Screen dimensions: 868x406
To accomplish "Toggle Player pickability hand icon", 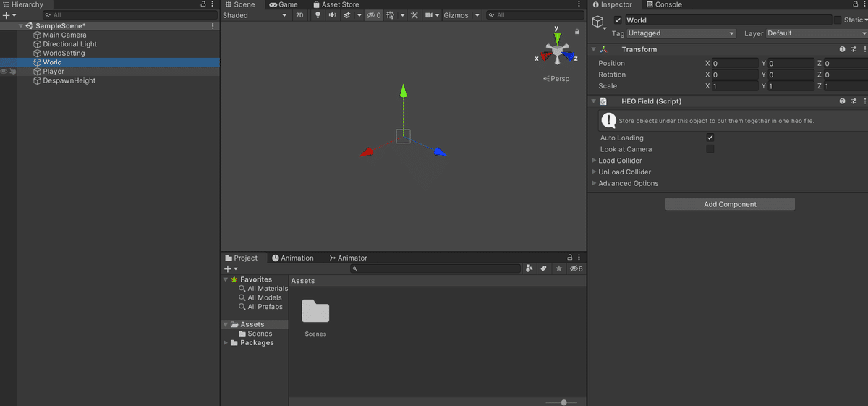I will (x=13, y=72).
